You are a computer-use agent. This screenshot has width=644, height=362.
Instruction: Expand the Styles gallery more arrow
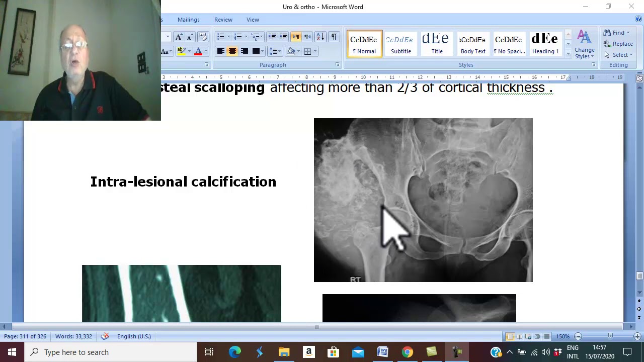[568, 53]
